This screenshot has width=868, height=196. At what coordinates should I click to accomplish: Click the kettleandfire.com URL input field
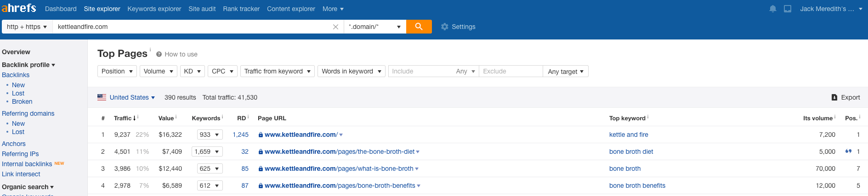[x=192, y=27]
